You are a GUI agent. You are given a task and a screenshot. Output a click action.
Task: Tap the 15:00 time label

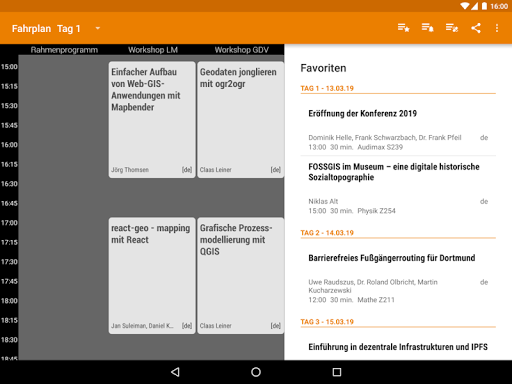(9, 67)
